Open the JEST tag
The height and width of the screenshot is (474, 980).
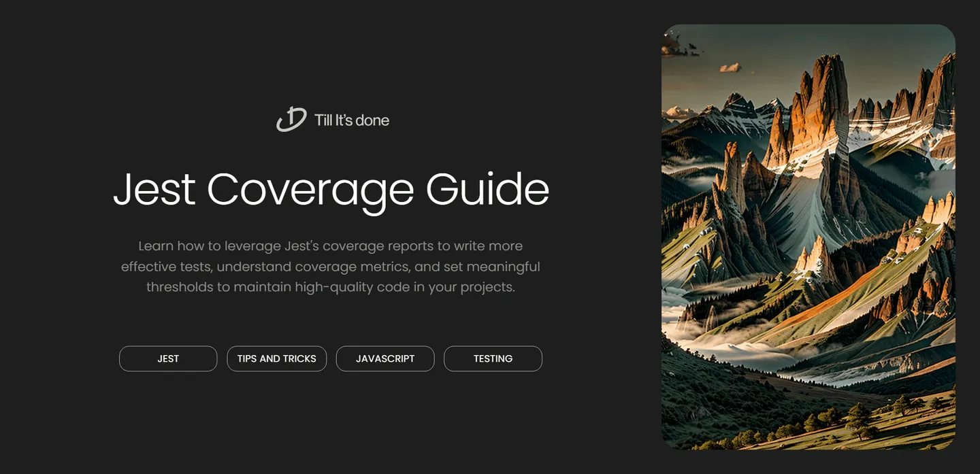[x=168, y=358]
